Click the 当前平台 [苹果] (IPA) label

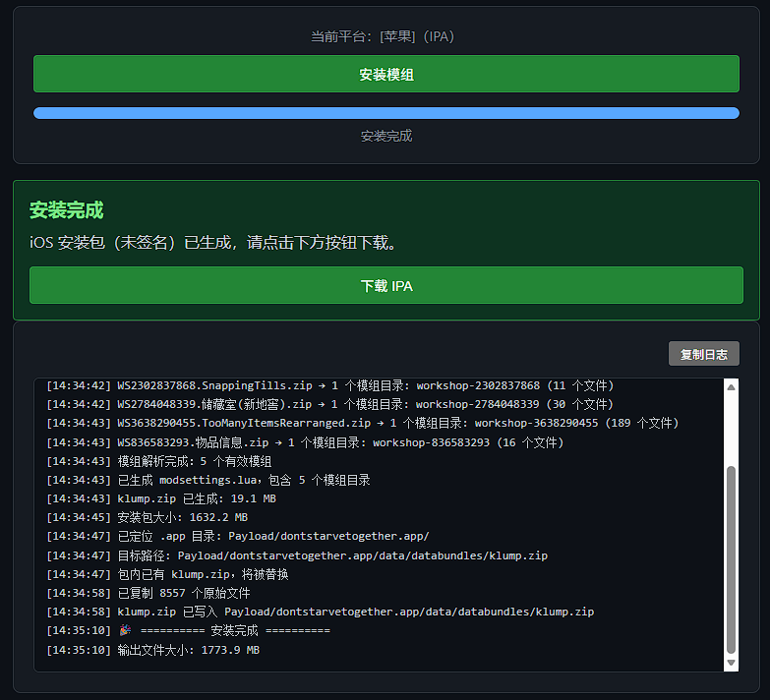383,36
